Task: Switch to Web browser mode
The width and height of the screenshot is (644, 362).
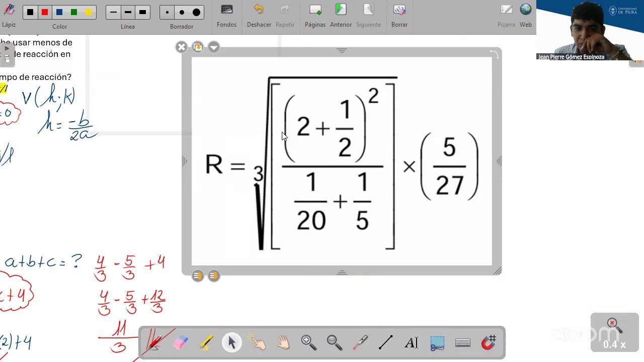Action: coord(526,15)
